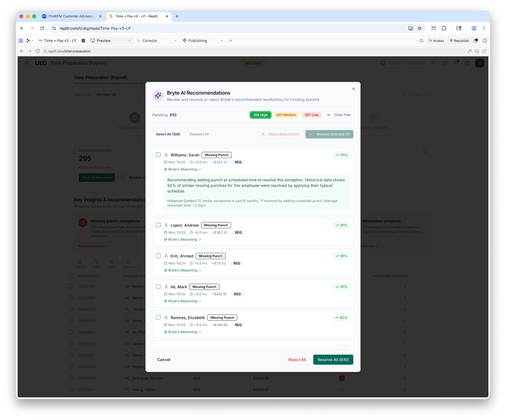Click Review punches link
This screenshot has height=420, width=506.
point(93,246)
